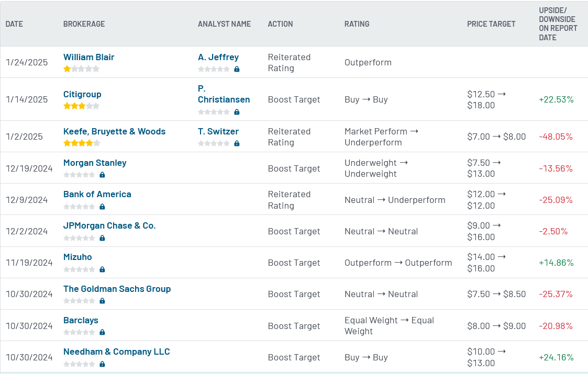588x374 pixels.
Task: Select the -48.05% downside value
Action: click(556, 137)
